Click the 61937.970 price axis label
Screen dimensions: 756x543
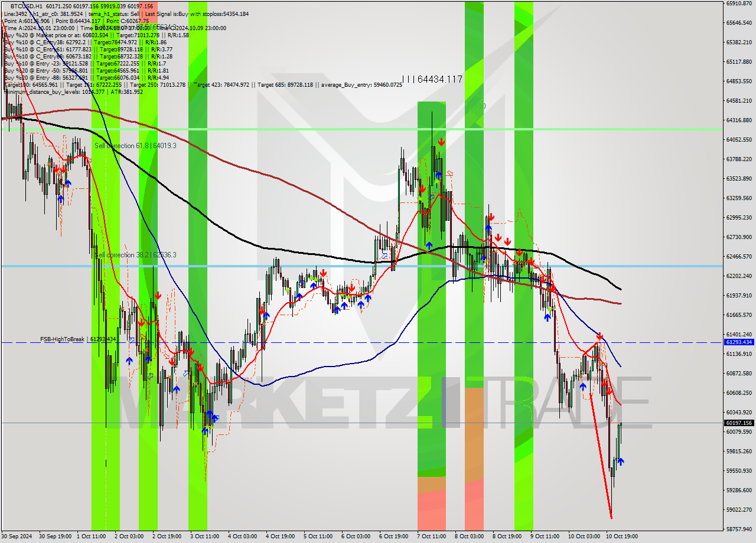pos(739,295)
